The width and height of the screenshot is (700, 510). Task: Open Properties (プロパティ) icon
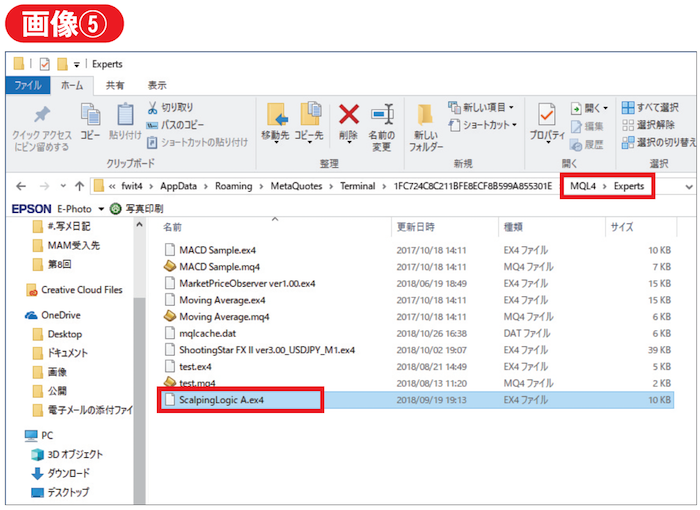pos(547,115)
